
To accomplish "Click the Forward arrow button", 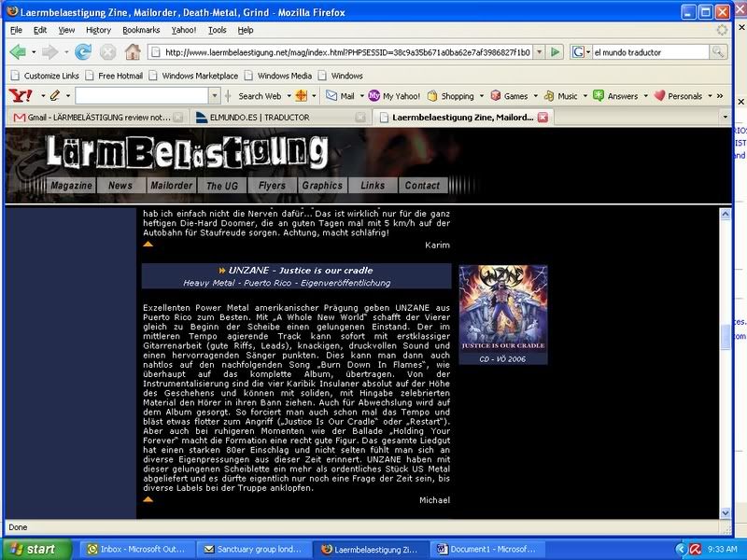I will point(49,52).
